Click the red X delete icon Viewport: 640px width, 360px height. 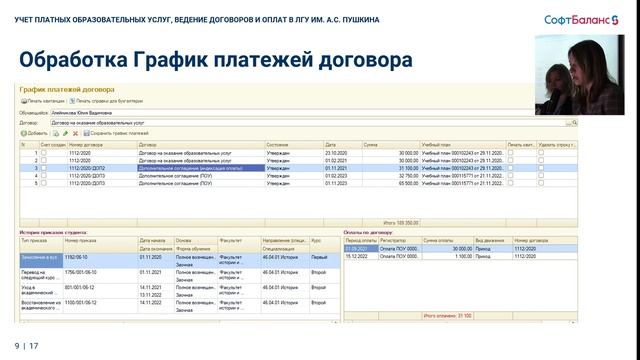tap(75, 133)
